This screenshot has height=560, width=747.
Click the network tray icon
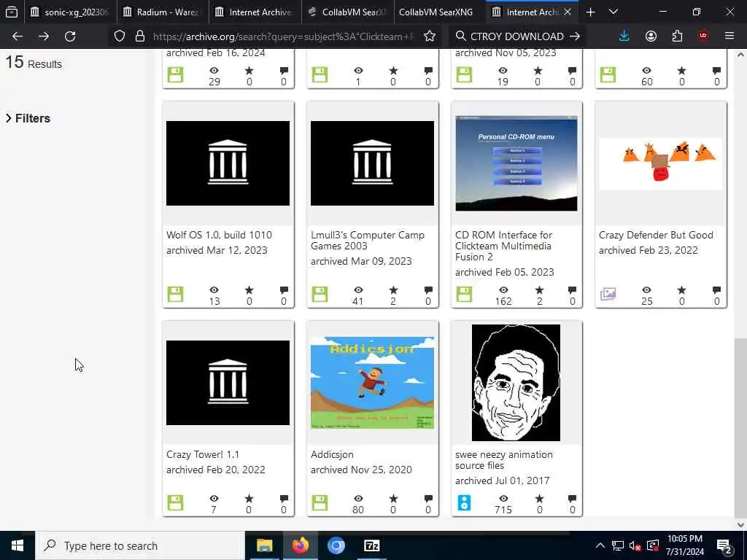[617, 545]
